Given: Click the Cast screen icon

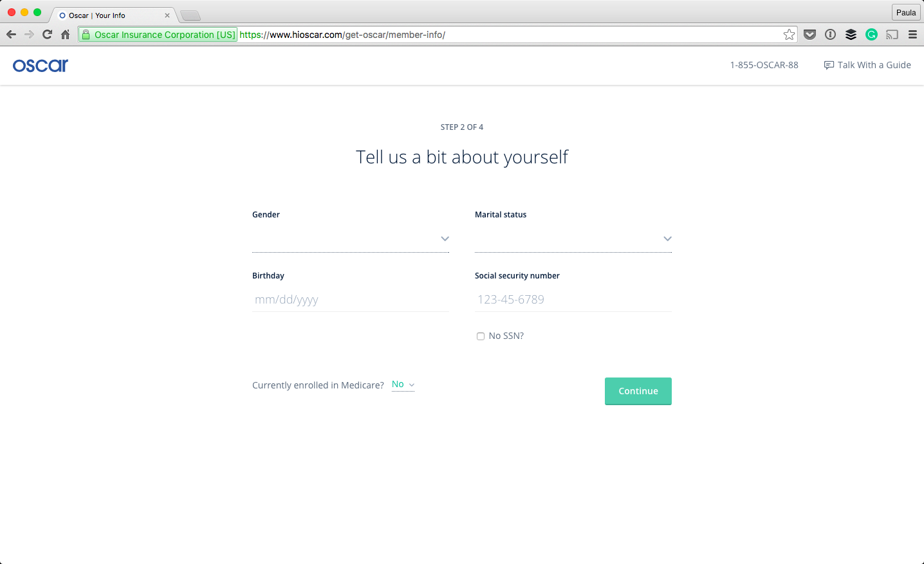Looking at the screenshot, I should pyautogui.click(x=892, y=35).
